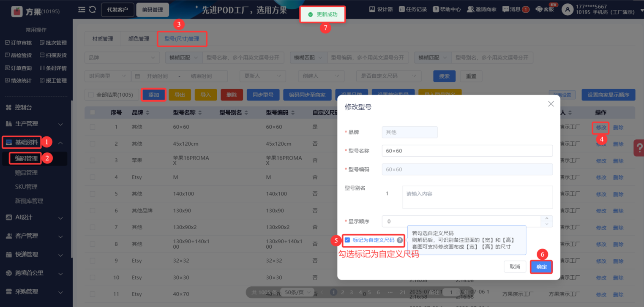Image resolution: width=644 pixels, height=307 pixels.
Task: Open the 条码详情 quick shortcut
Action: [x=53, y=68]
